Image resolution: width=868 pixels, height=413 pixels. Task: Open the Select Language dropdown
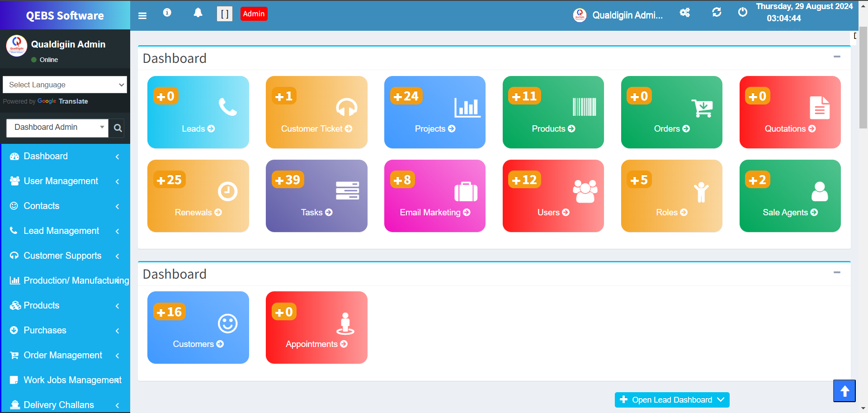pyautogui.click(x=65, y=85)
